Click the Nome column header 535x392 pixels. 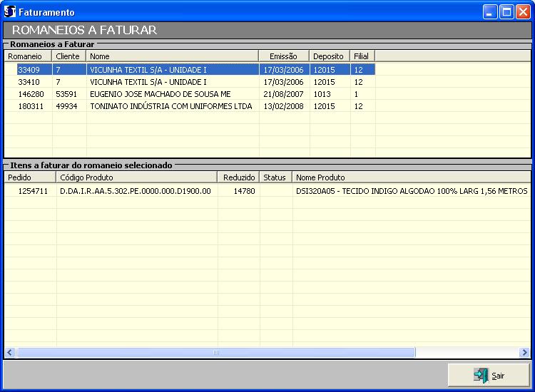[172, 56]
